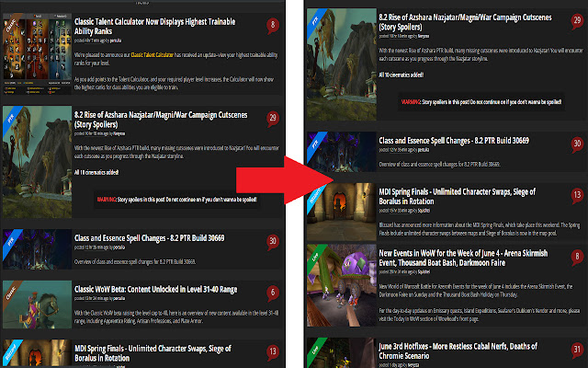The image size is (588, 368).
Task: Open the '8.2 Rise of Azshara' headline in right panel
Action: point(466,22)
